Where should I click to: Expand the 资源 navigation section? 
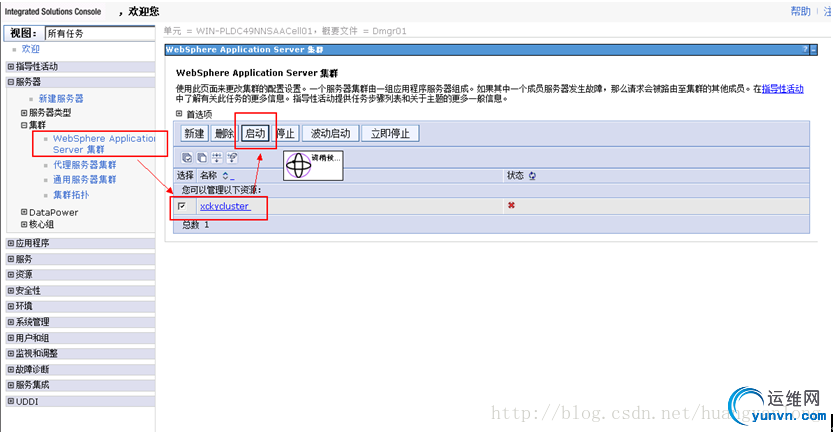click(11, 275)
